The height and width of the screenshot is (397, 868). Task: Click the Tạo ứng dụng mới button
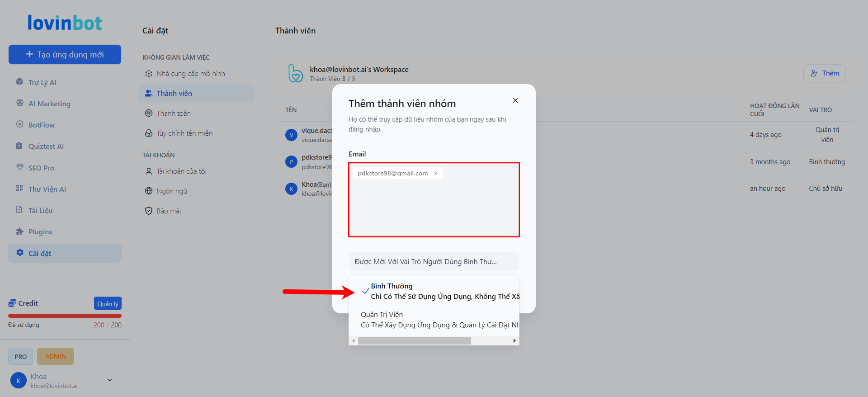click(x=65, y=54)
